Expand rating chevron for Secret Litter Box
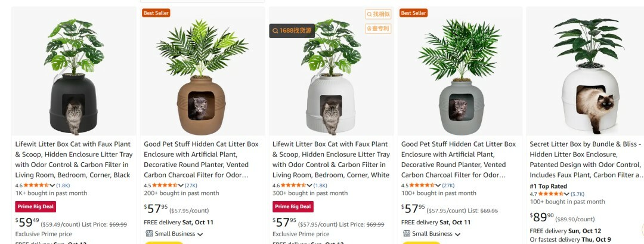This screenshot has width=644, height=244. coord(567,194)
